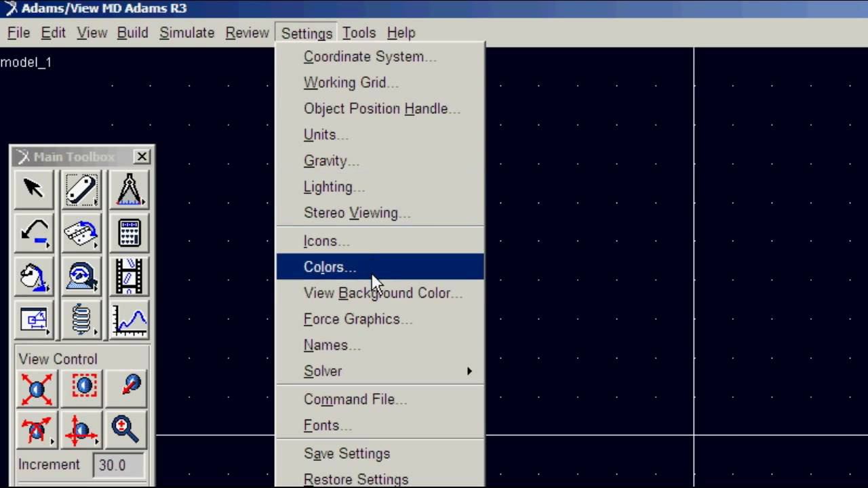This screenshot has width=868, height=488.
Task: Select Object Position Handle entry
Action: (380, 108)
